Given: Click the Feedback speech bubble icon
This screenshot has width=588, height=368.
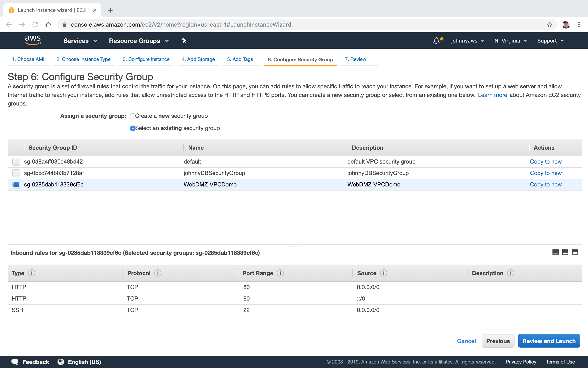Looking at the screenshot, I should pyautogui.click(x=15, y=362).
